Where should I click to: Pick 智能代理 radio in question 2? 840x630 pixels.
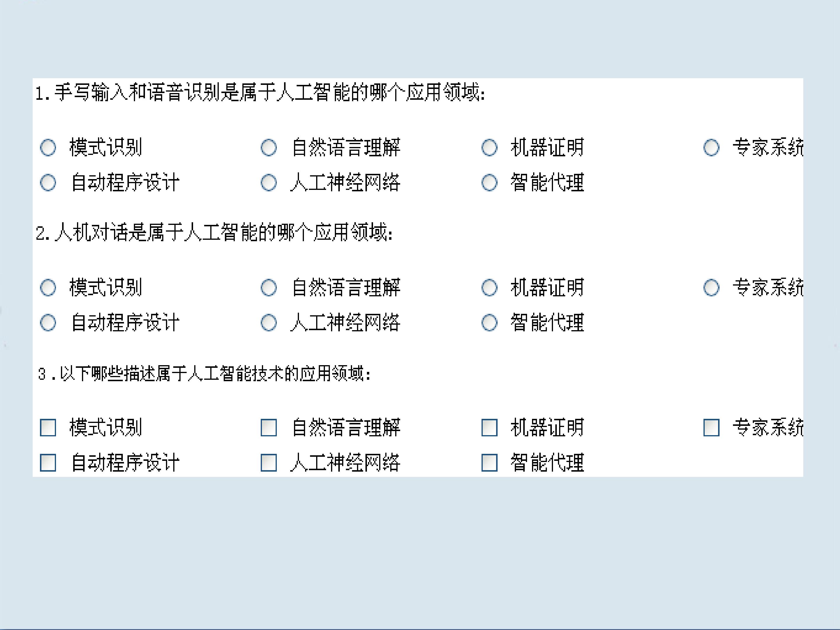tap(489, 323)
